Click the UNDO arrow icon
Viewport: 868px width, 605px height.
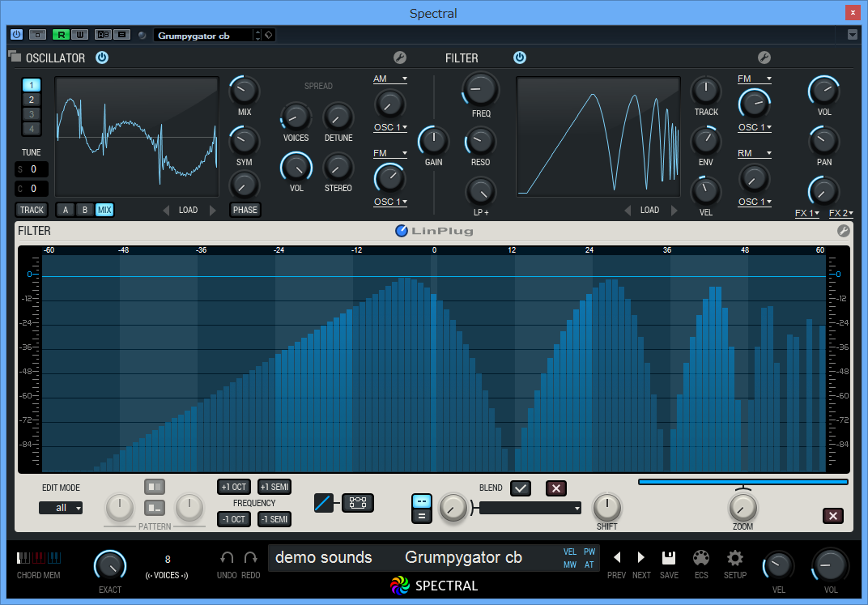pyautogui.click(x=227, y=557)
